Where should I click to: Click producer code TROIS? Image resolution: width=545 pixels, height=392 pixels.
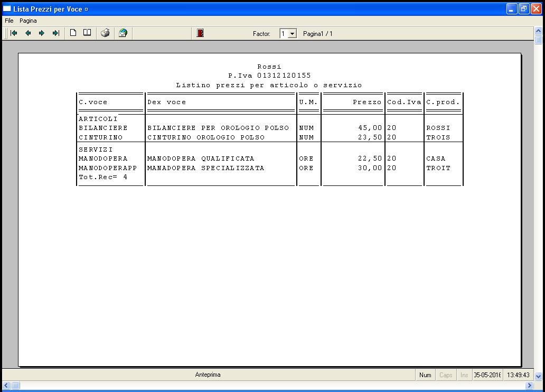[x=438, y=137]
